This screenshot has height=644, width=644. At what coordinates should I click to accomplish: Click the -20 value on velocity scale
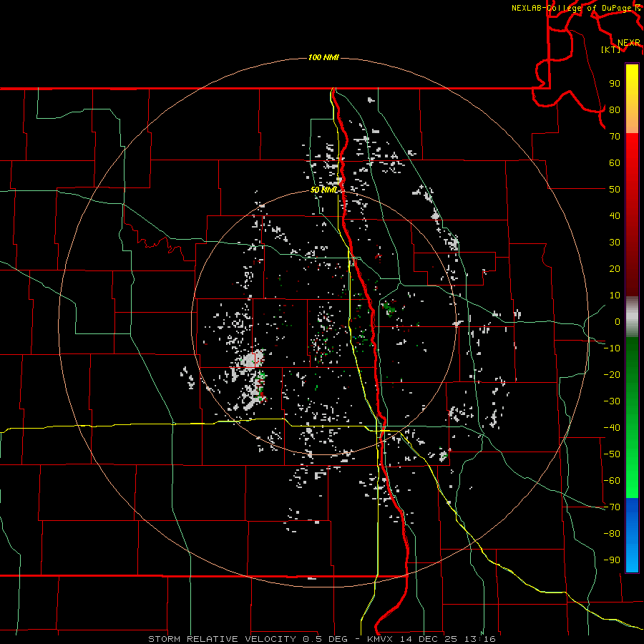pos(612,374)
